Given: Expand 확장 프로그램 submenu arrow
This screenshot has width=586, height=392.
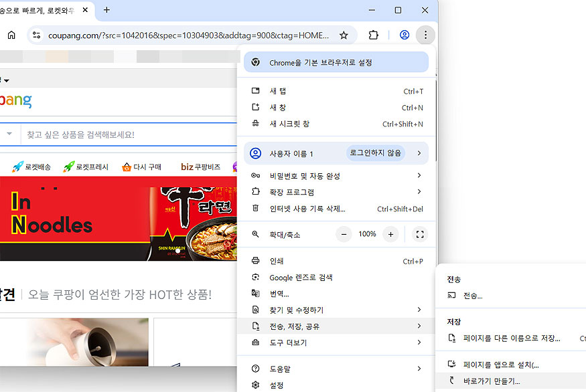Looking at the screenshot, I should point(419,191).
